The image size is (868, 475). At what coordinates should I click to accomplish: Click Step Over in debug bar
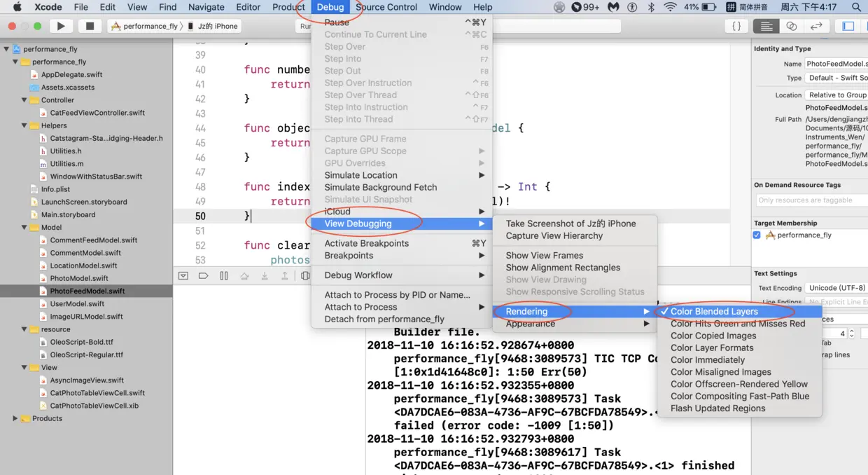244,276
